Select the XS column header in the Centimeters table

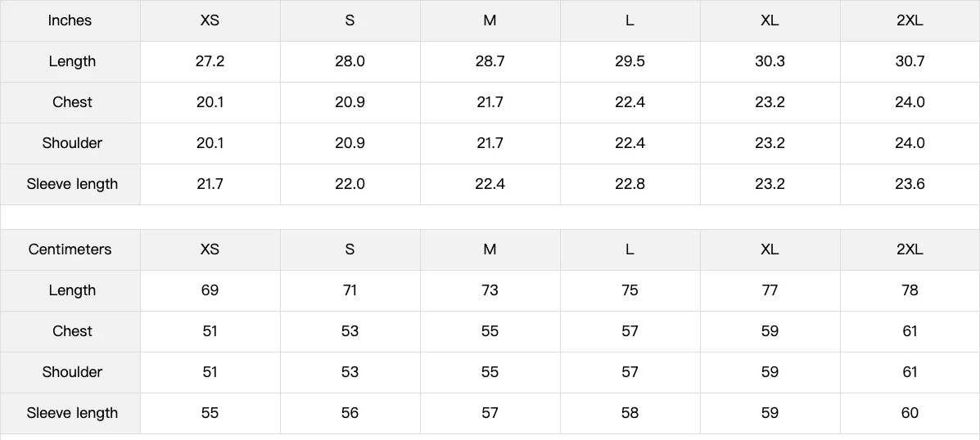point(210,249)
